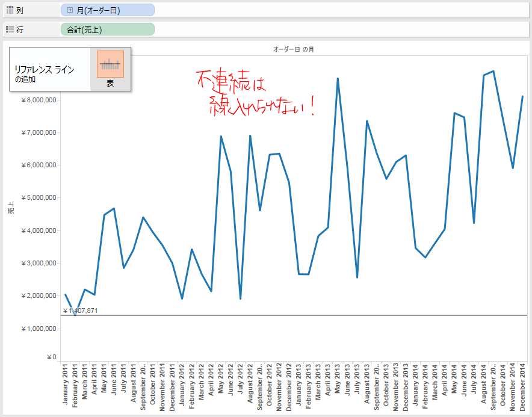This screenshot has width=532, height=417.
Task: Click the ¥7,000,000 axis tick label
Action: (39, 132)
